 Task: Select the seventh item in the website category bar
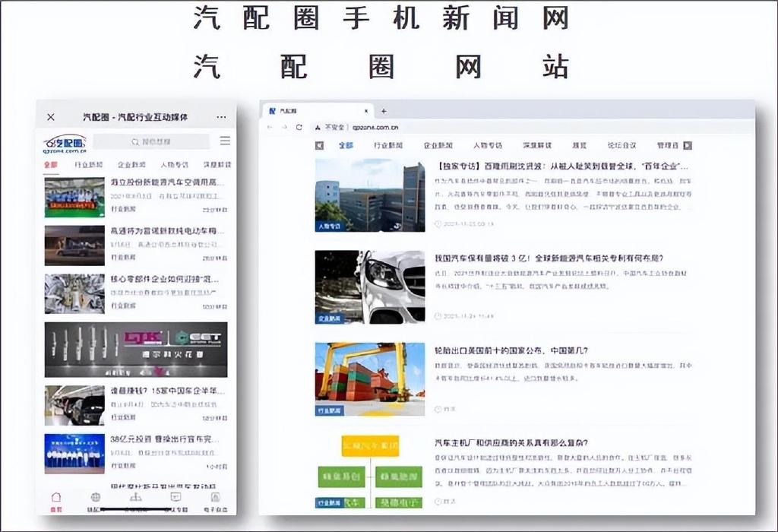(621, 145)
